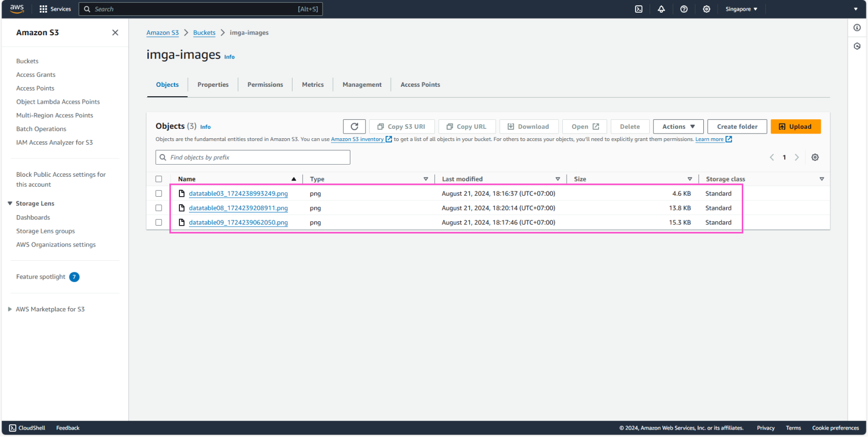Open the account menu dropdown arrow
Image resolution: width=868 pixels, height=437 pixels.
[855, 9]
